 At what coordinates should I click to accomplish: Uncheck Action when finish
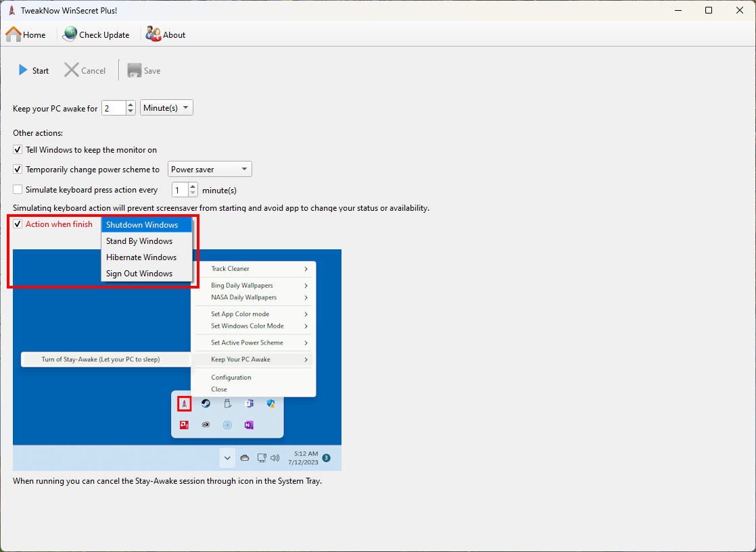[18, 224]
